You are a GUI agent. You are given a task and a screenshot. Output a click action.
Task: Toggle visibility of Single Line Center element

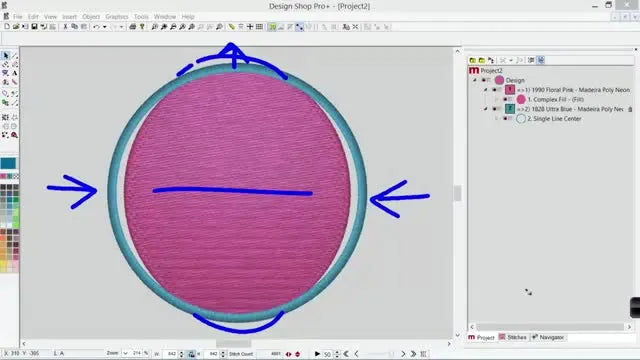pyautogui.click(x=505, y=119)
